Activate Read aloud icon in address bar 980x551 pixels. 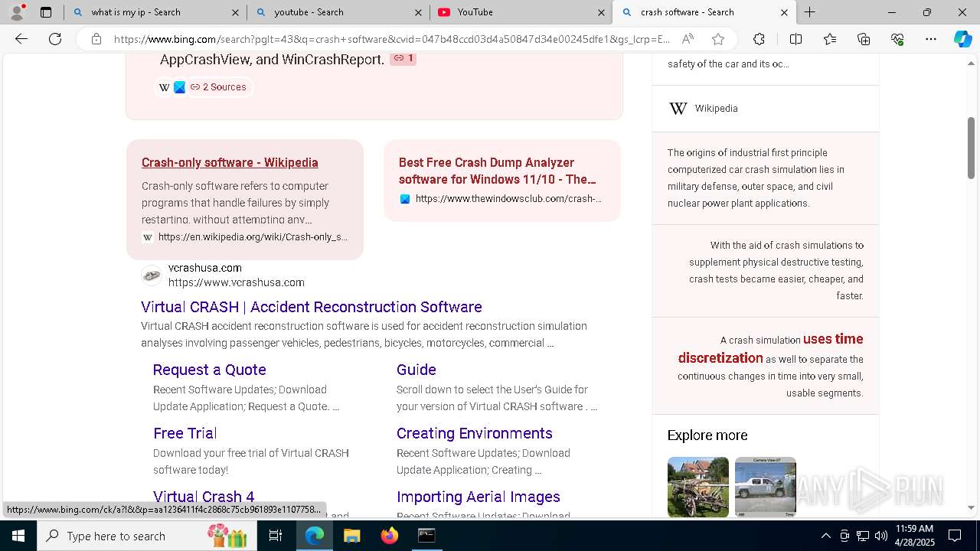pyautogui.click(x=688, y=39)
